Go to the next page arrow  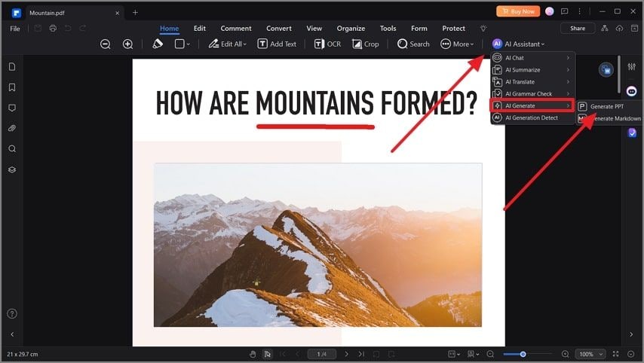tap(347, 354)
